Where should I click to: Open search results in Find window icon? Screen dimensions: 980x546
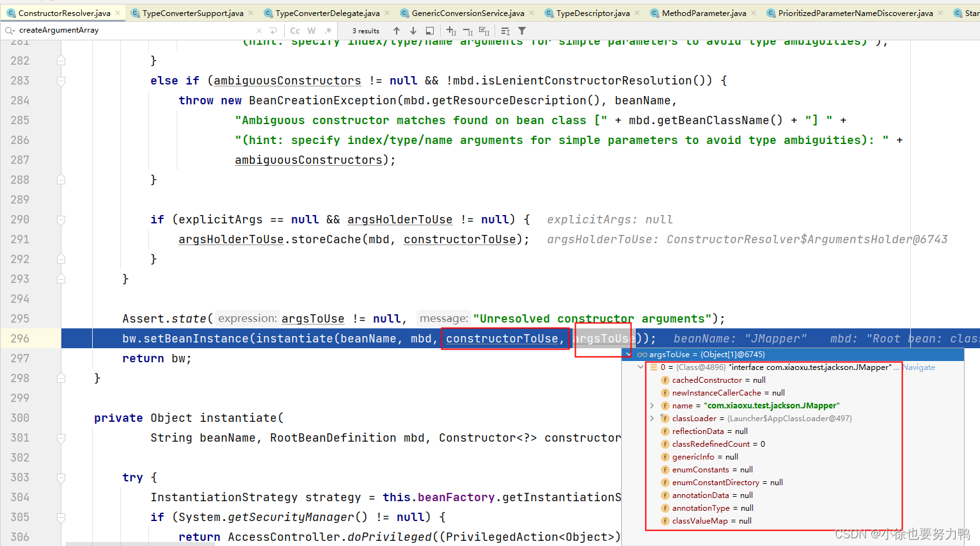point(430,31)
